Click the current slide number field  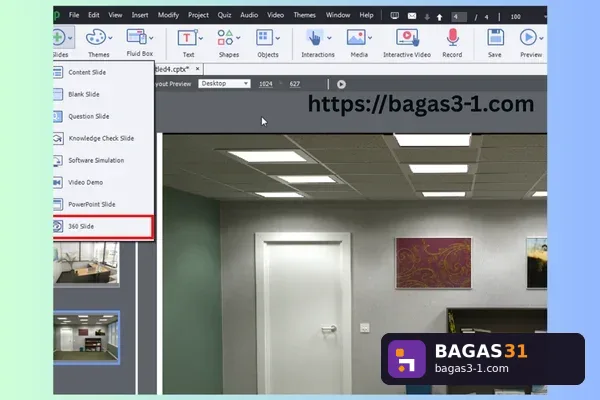458,17
